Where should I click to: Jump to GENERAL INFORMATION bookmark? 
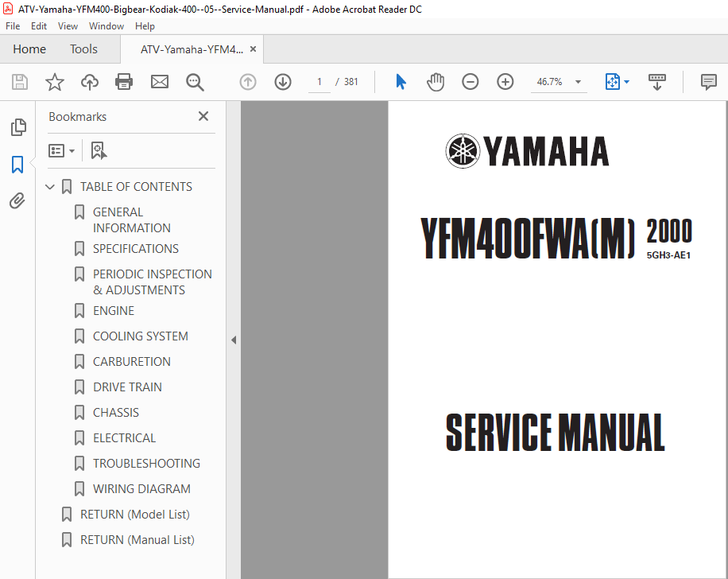click(132, 220)
